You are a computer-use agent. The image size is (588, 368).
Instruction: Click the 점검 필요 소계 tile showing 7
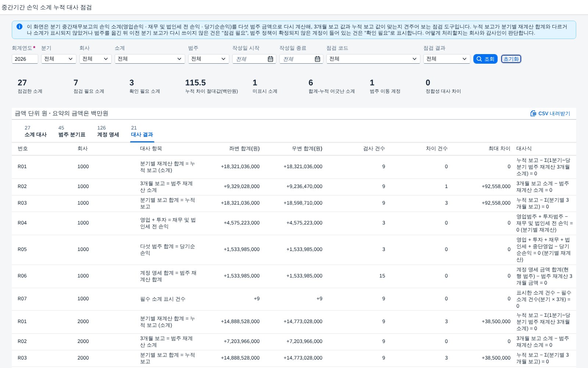89,86
